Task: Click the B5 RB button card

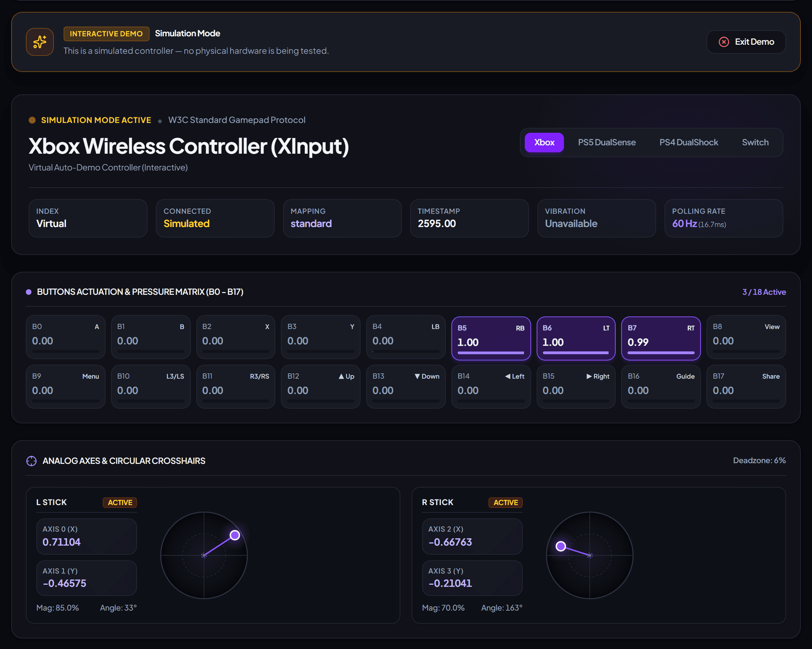Action: [x=491, y=338]
